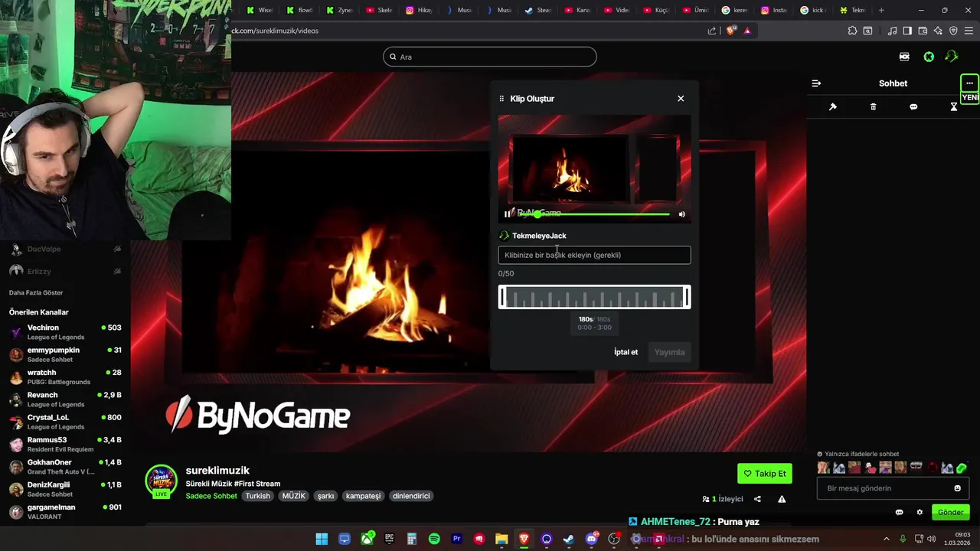The image size is (980, 551).
Task: Open recommended channel Revanch
Action: coord(65,399)
